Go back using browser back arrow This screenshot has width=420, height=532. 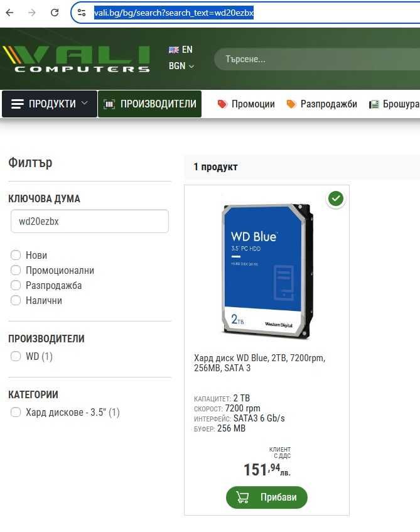[10, 13]
